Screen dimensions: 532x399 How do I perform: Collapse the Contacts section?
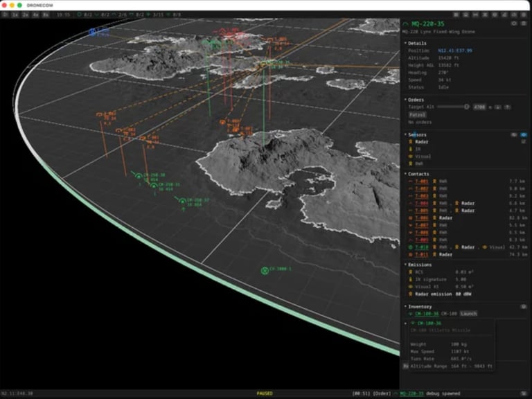tap(418, 174)
